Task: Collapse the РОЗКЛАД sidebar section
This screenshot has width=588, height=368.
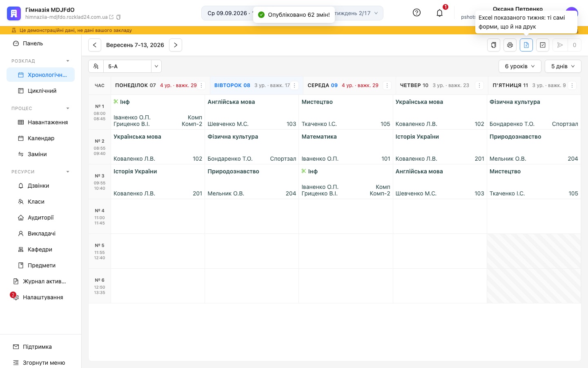Action: (x=68, y=61)
